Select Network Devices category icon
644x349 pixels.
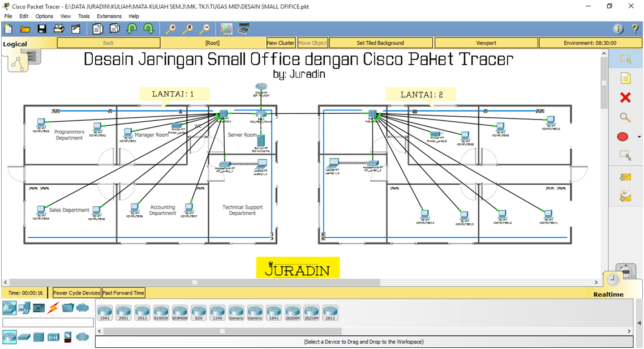9,308
